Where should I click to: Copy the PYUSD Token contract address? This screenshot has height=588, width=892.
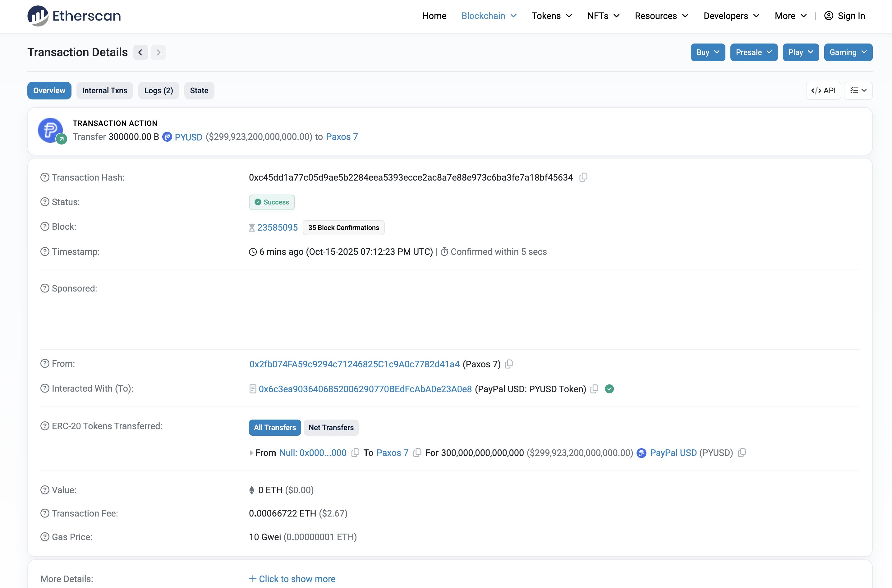click(x=594, y=389)
